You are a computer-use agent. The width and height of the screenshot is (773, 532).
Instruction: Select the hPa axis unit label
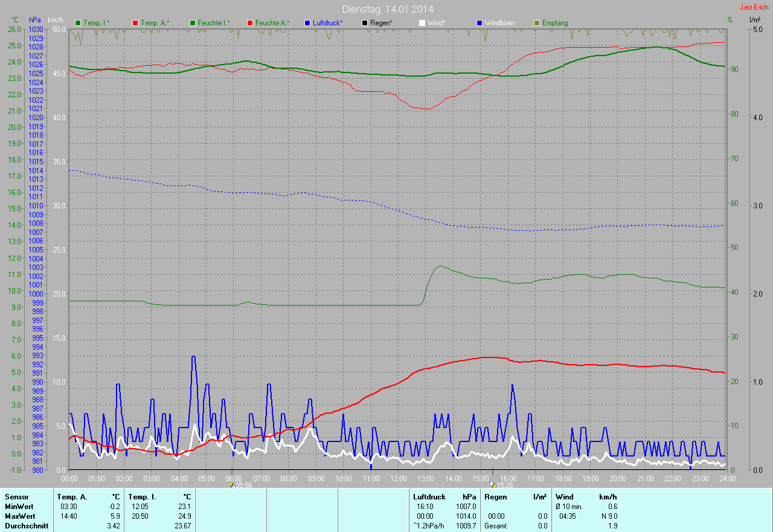coord(35,20)
